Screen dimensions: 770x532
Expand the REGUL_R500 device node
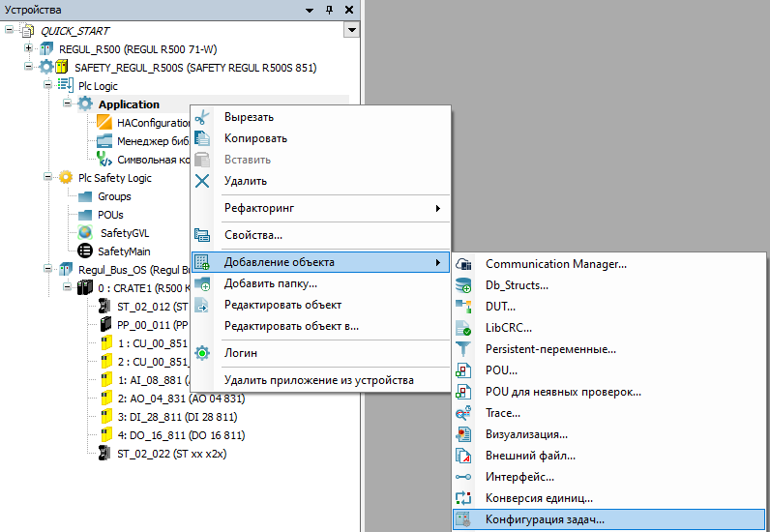click(29, 48)
